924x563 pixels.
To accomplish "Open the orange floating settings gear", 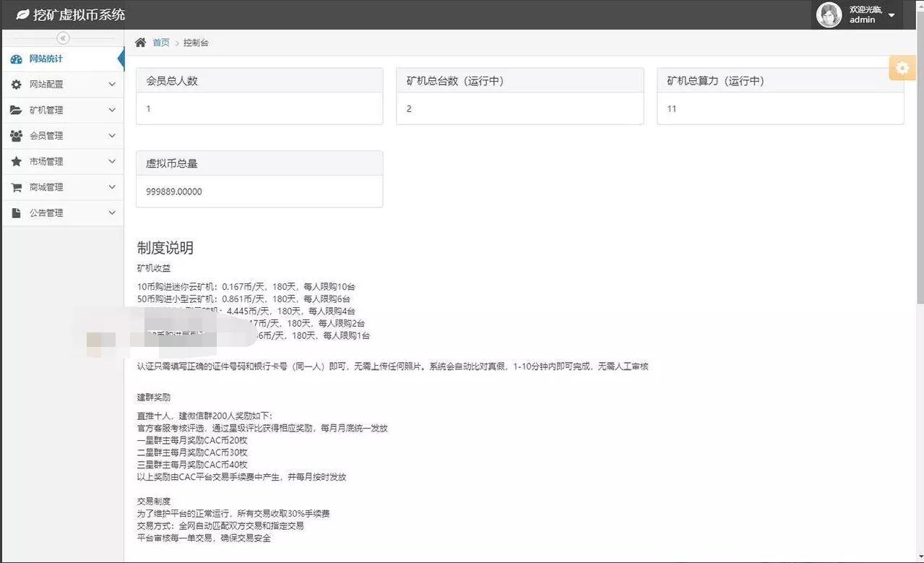I will pyautogui.click(x=901, y=67).
